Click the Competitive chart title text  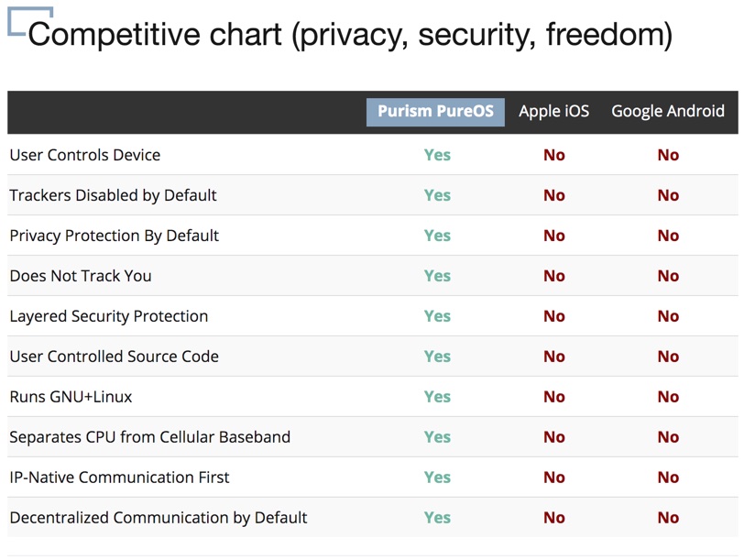pyautogui.click(x=350, y=35)
